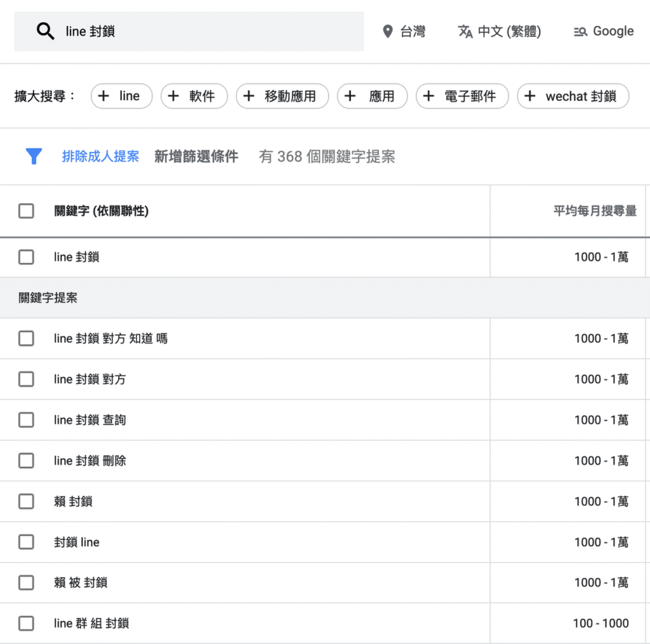This screenshot has height=644, width=650.
Task: Sort by 平均每月搜尋量 column header
Action: [595, 211]
